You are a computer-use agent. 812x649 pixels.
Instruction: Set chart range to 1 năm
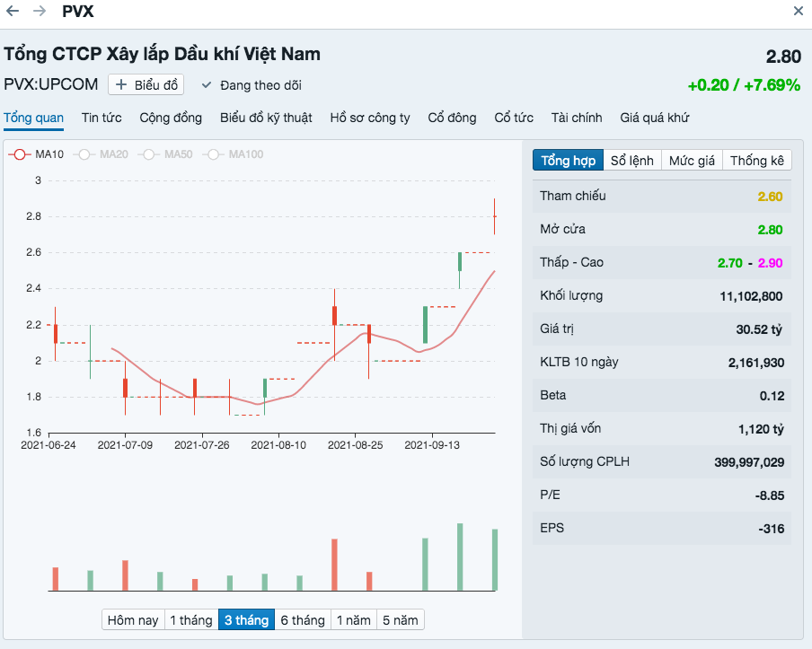(354, 620)
